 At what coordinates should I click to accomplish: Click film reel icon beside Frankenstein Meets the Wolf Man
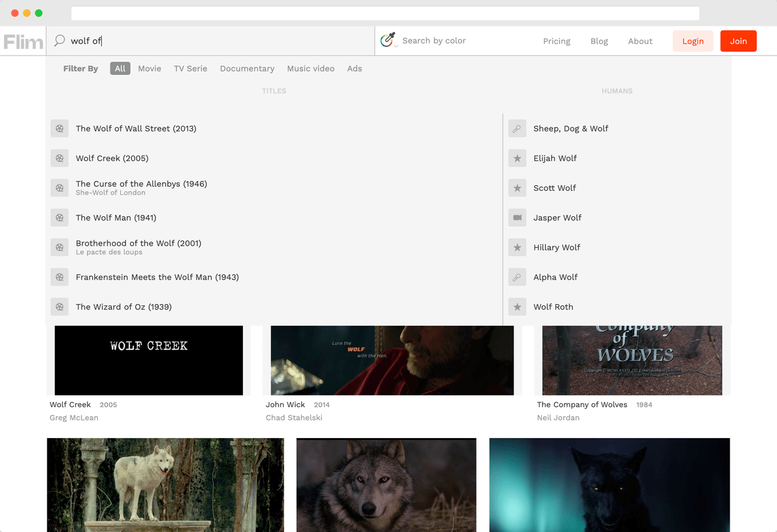pos(60,277)
